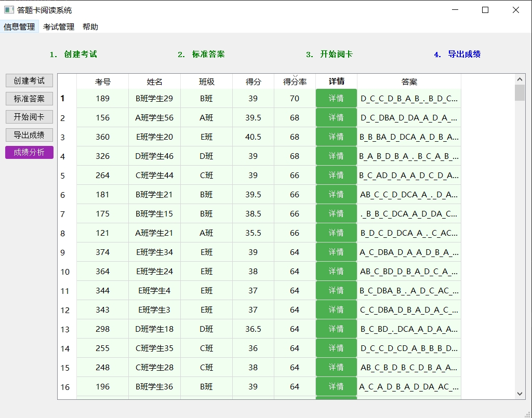This screenshot has width=532, height=418.
Task: Open 详情 for student B班学生29
Action: 336,98
